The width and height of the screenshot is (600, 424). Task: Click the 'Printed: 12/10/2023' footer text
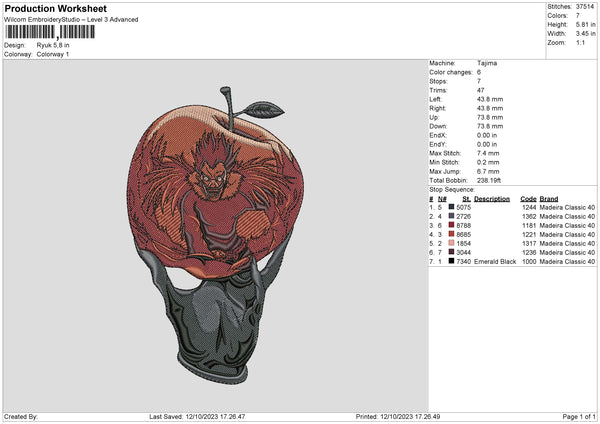(398, 416)
